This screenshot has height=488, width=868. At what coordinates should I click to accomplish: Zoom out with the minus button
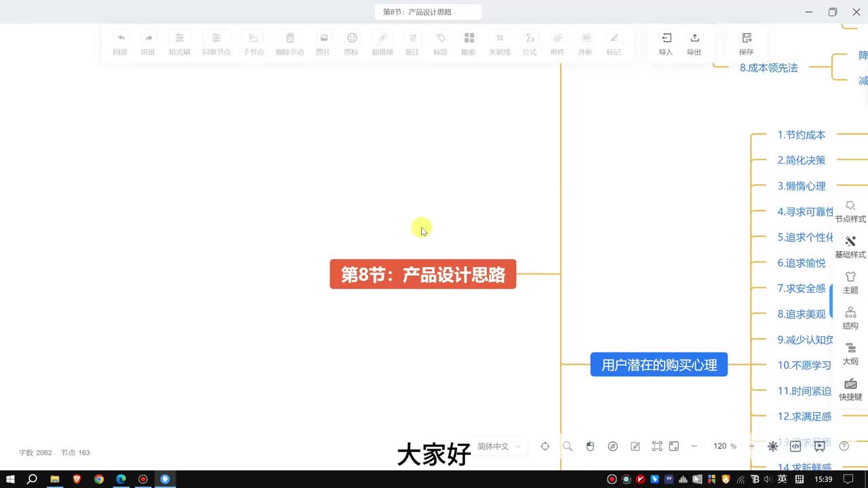[x=694, y=446]
